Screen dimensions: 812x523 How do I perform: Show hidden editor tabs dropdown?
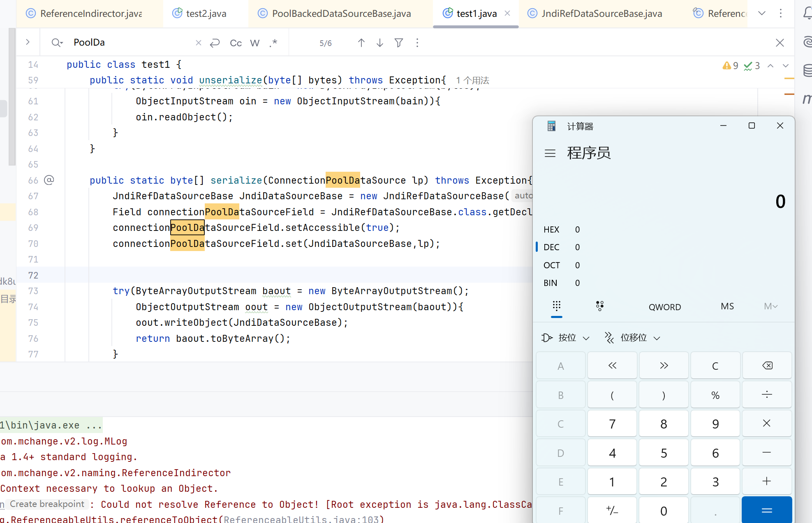(762, 13)
